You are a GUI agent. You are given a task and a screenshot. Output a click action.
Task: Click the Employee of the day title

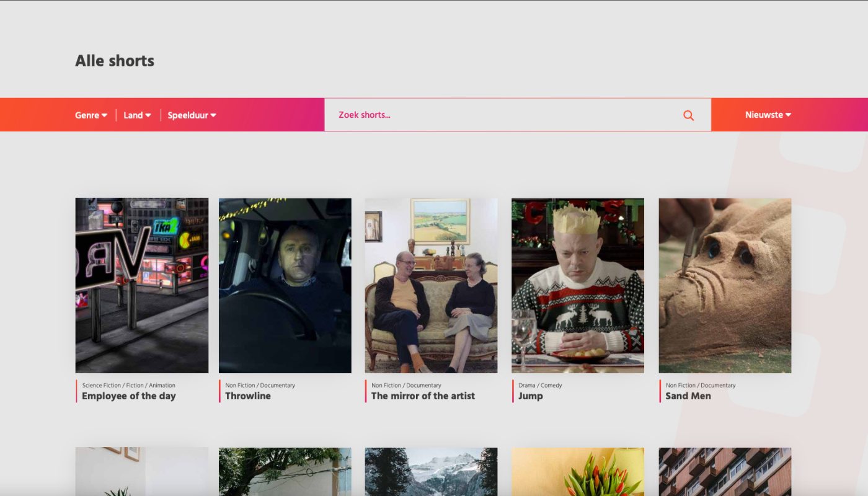(x=129, y=396)
